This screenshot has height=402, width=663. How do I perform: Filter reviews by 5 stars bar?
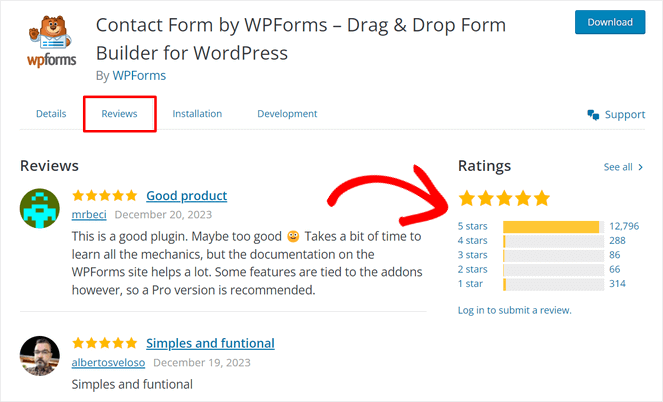553,226
